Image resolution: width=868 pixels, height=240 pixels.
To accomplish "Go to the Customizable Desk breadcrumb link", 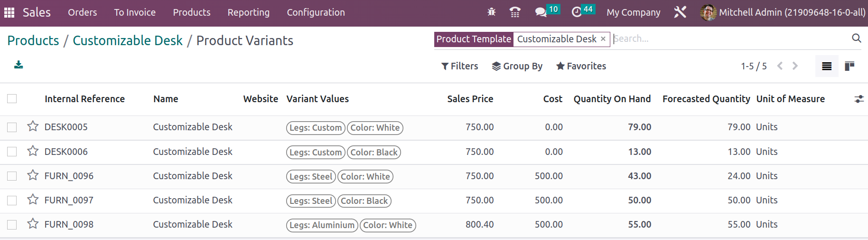I will coord(128,40).
